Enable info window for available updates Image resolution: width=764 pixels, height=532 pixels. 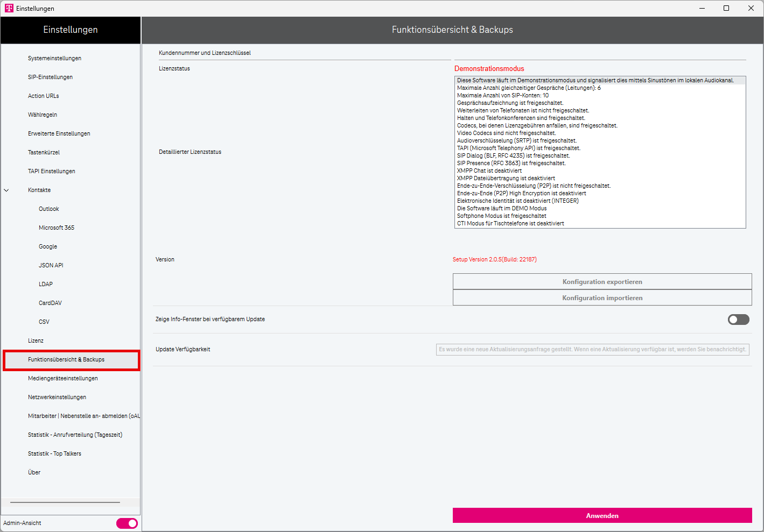coord(738,320)
